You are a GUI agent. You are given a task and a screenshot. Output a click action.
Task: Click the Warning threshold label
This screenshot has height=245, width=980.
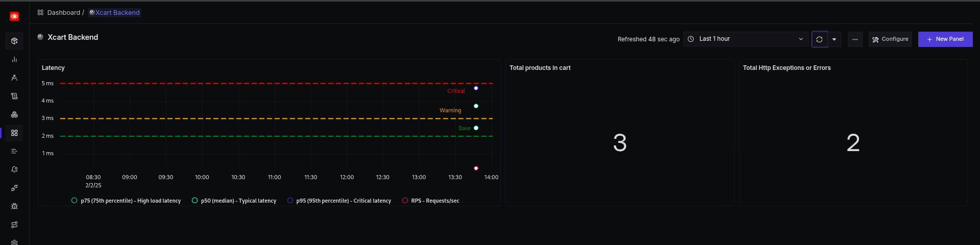[x=450, y=110]
